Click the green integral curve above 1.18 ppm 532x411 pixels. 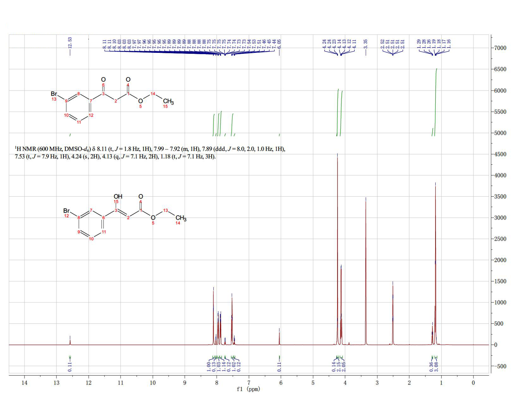pyautogui.click(x=436, y=102)
